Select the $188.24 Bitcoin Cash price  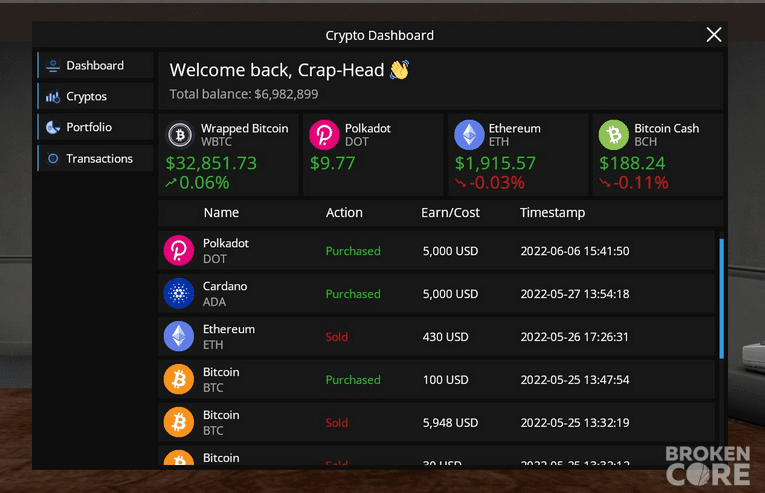tap(632, 163)
